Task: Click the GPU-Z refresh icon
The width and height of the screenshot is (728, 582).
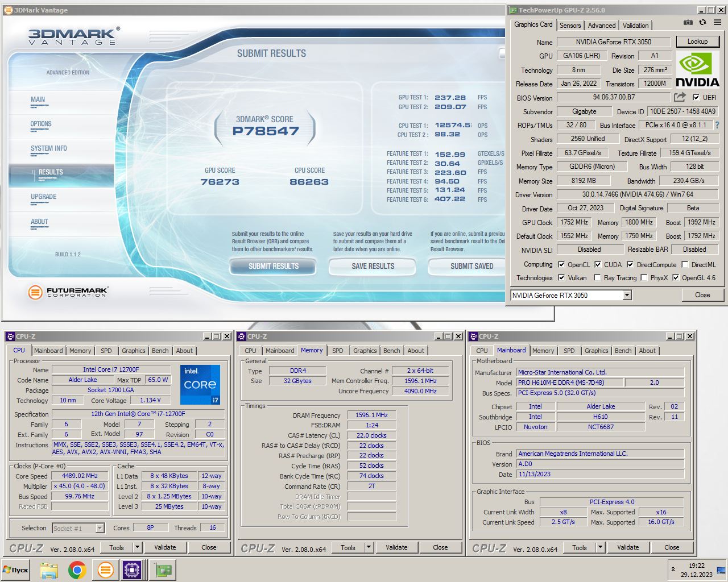Action: coord(702,23)
